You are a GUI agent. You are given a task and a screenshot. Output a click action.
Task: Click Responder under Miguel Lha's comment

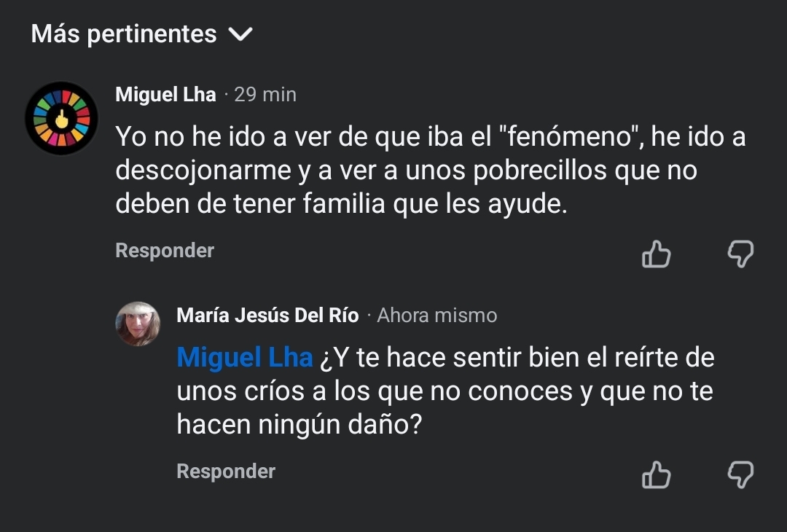165,251
